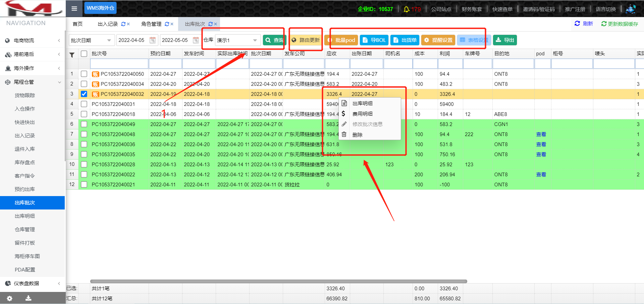The width and height of the screenshot is (644, 304).
Task: Open the 批次日期 dropdown
Action: coord(91,40)
